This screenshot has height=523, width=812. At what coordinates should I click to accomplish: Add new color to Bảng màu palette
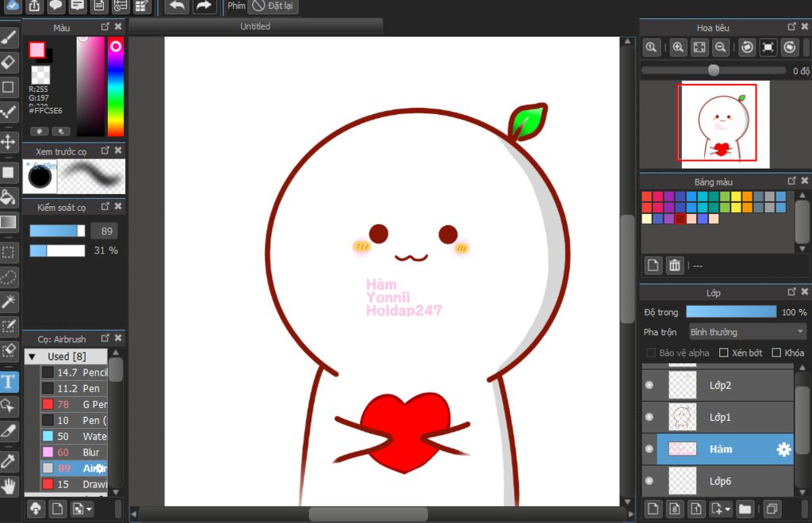[653, 266]
